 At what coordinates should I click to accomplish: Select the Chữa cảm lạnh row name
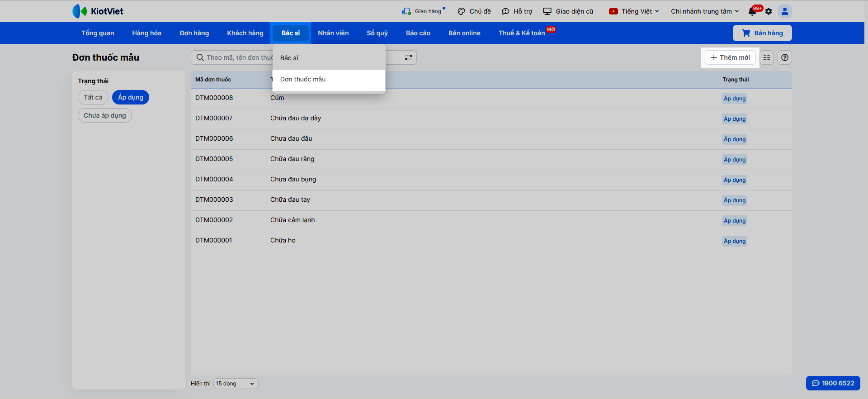click(292, 220)
